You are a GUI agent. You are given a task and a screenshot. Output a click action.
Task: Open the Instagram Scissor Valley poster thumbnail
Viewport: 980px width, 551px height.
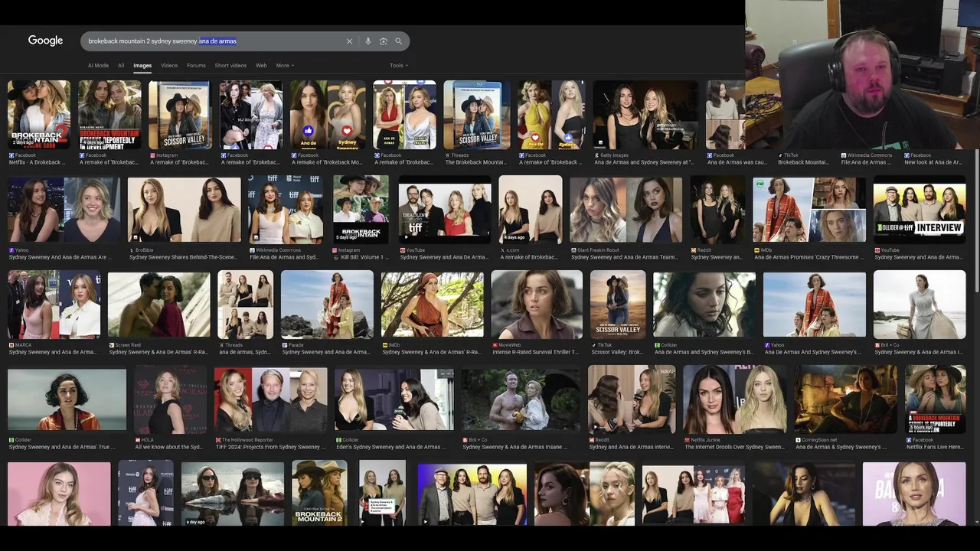(180, 115)
